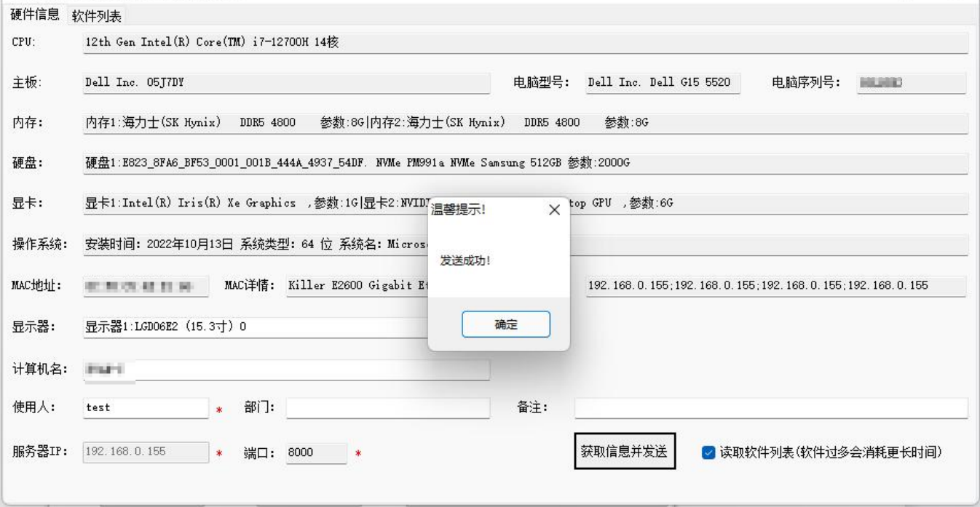Click the 温馨提示! dialog title
This screenshot has width=980, height=507.
coord(459,209)
